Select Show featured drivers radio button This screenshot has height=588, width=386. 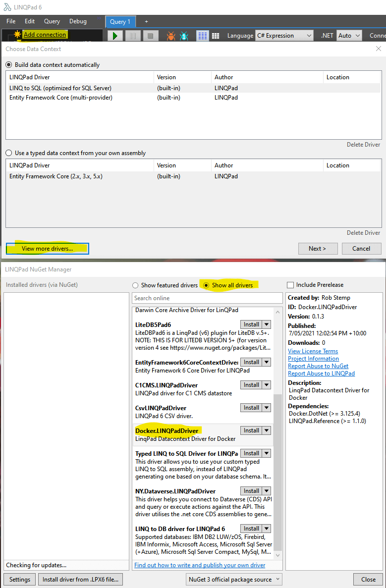pos(135,285)
